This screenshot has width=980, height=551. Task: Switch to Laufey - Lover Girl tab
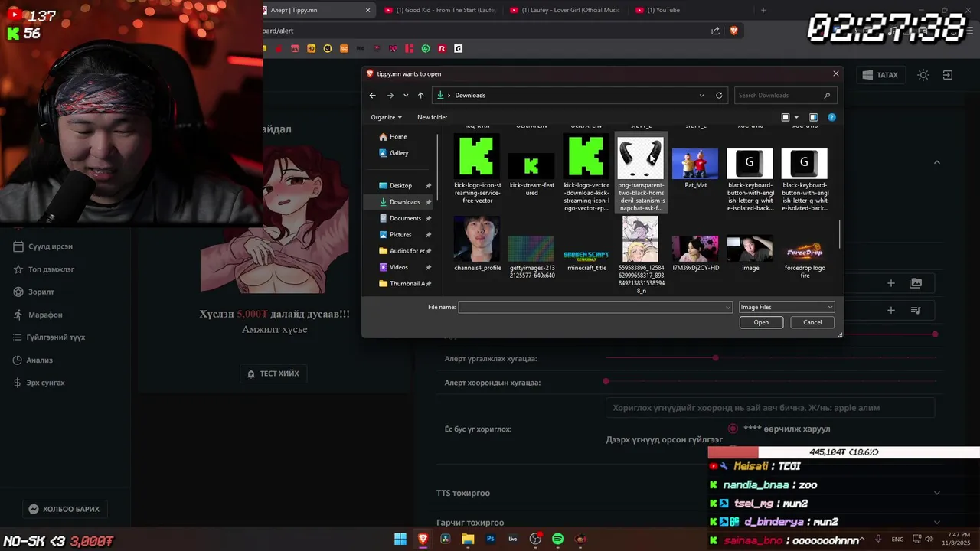[565, 10]
